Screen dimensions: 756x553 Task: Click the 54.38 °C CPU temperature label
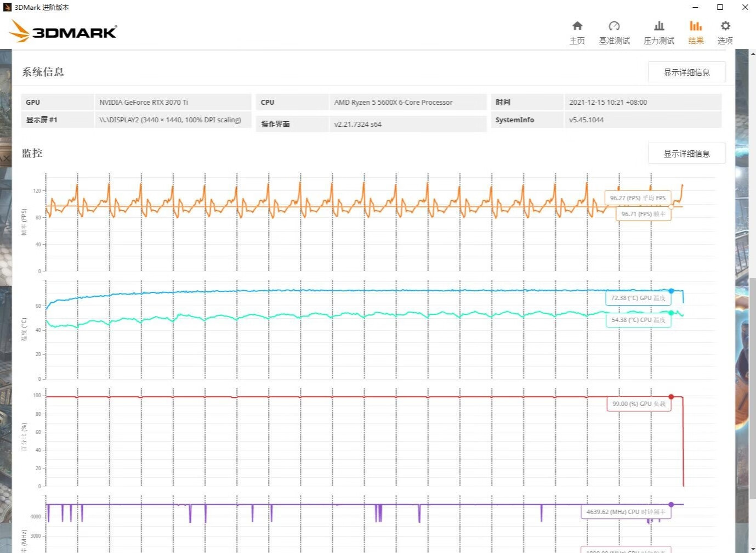point(638,320)
